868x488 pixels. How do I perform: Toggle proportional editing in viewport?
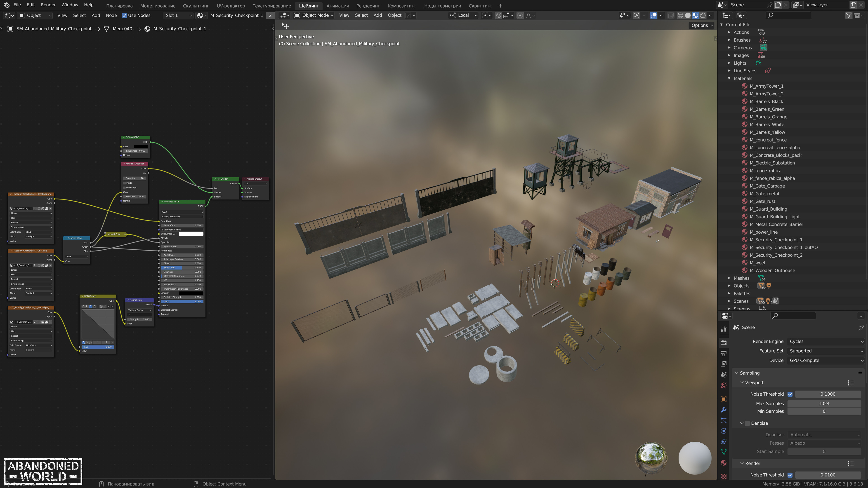tap(520, 16)
